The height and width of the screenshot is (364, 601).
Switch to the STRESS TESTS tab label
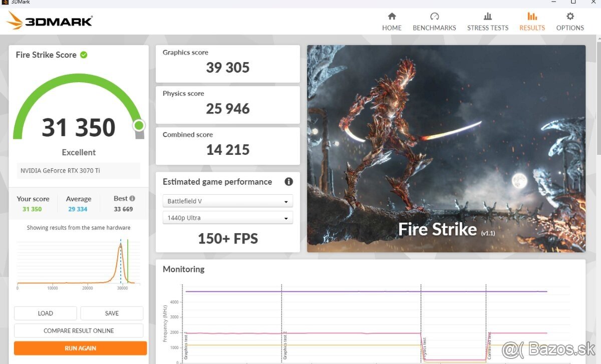tap(487, 28)
